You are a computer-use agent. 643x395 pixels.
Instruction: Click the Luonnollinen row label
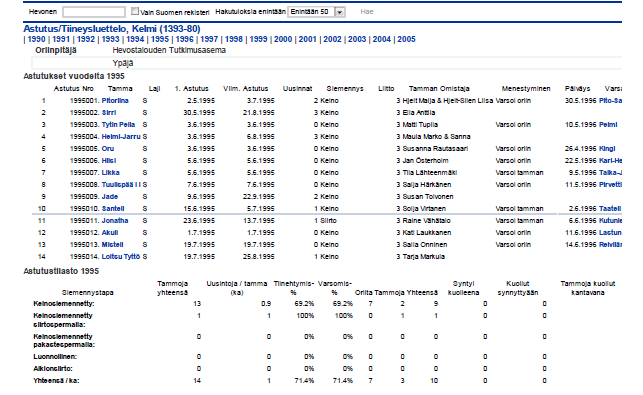pyautogui.click(x=55, y=356)
